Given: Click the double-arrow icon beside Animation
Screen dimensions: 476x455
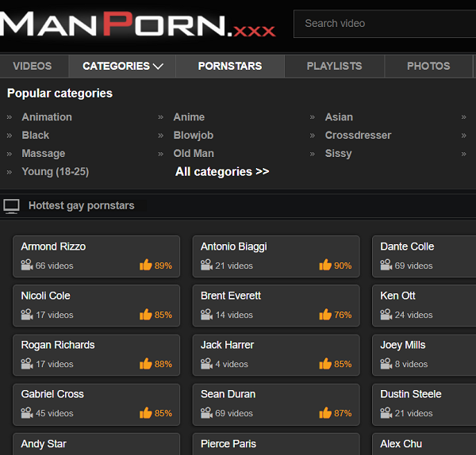Looking at the screenshot, I should [x=10, y=117].
